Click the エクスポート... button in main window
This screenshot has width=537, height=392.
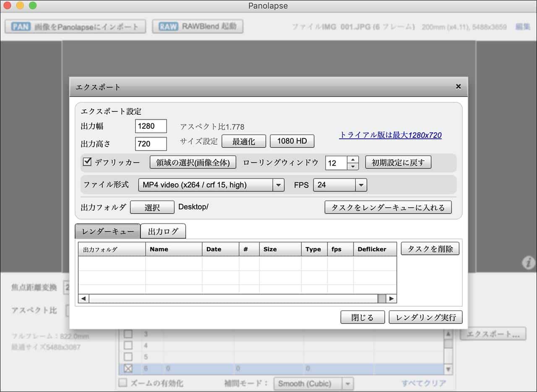(493, 334)
